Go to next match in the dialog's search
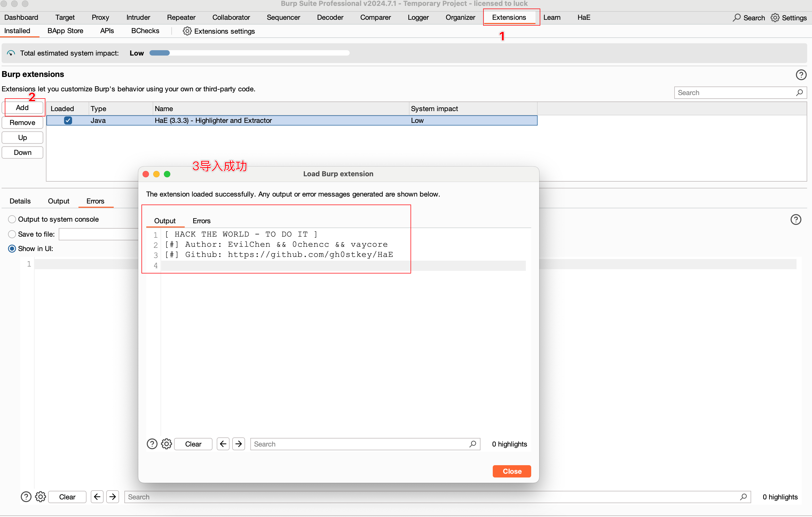 pyautogui.click(x=238, y=444)
